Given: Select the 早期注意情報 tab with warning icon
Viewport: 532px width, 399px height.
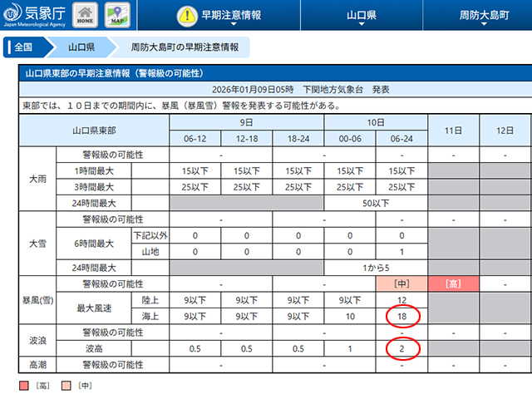Looking at the screenshot, I should coord(219,16).
